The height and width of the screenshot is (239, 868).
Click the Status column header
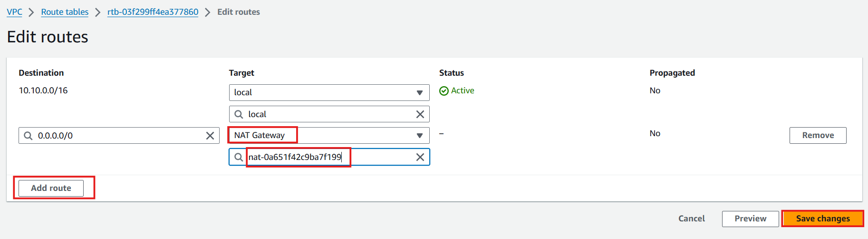[452, 73]
